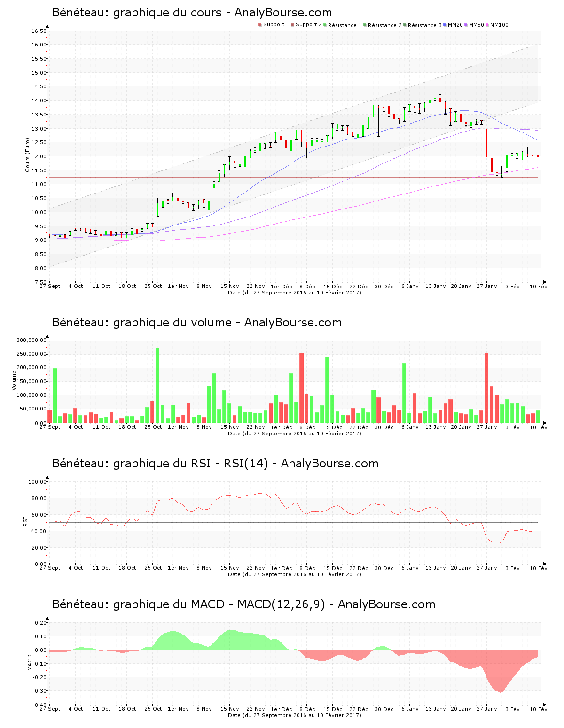Click the 11.00 tick on the price axis
Viewport: 564px width, 728px height.
click(x=39, y=185)
